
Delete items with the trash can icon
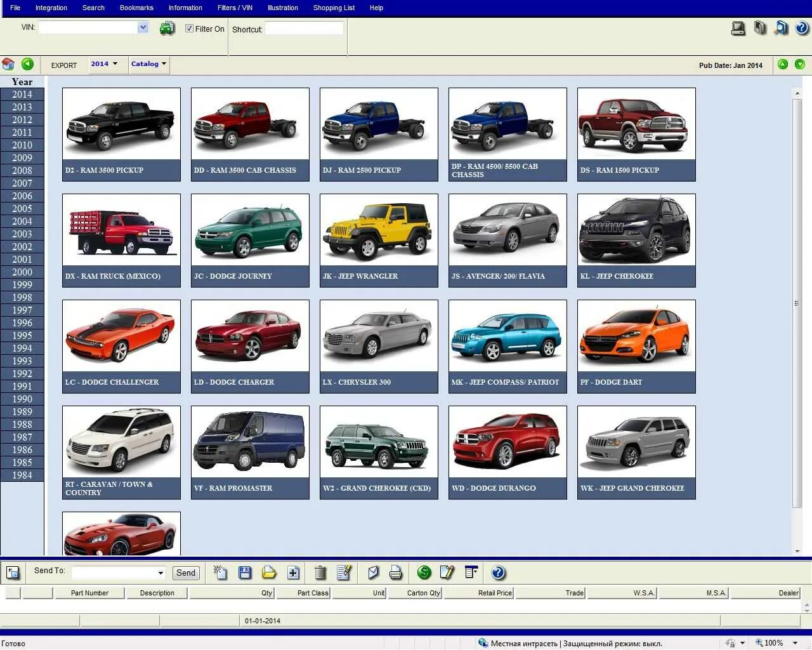[320, 573]
